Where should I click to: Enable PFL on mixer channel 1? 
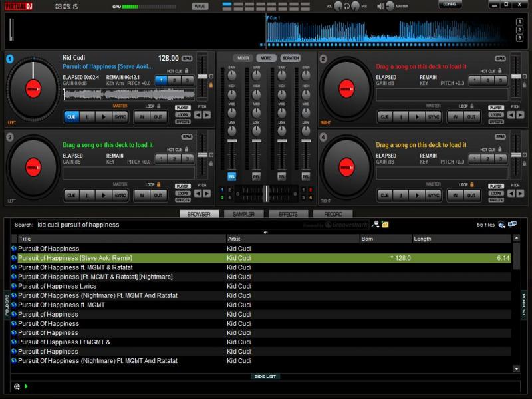click(231, 176)
